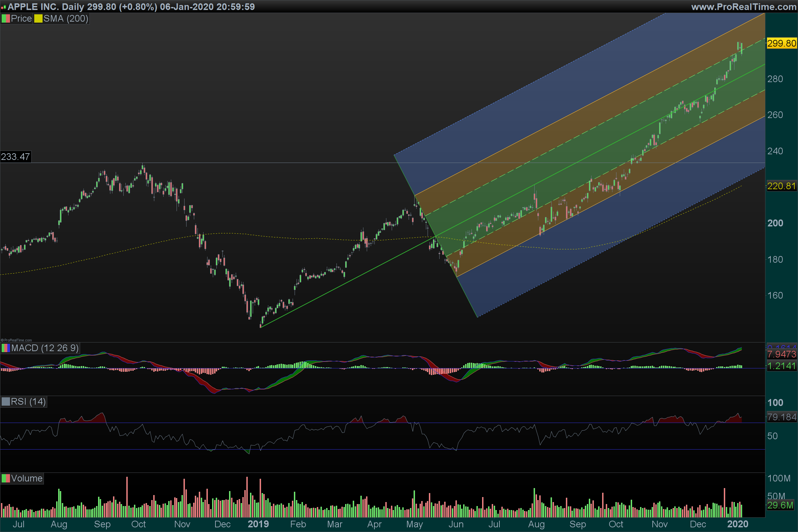Click the MACD indicator color icon
Viewport: 798px width, 532px height.
point(6,348)
